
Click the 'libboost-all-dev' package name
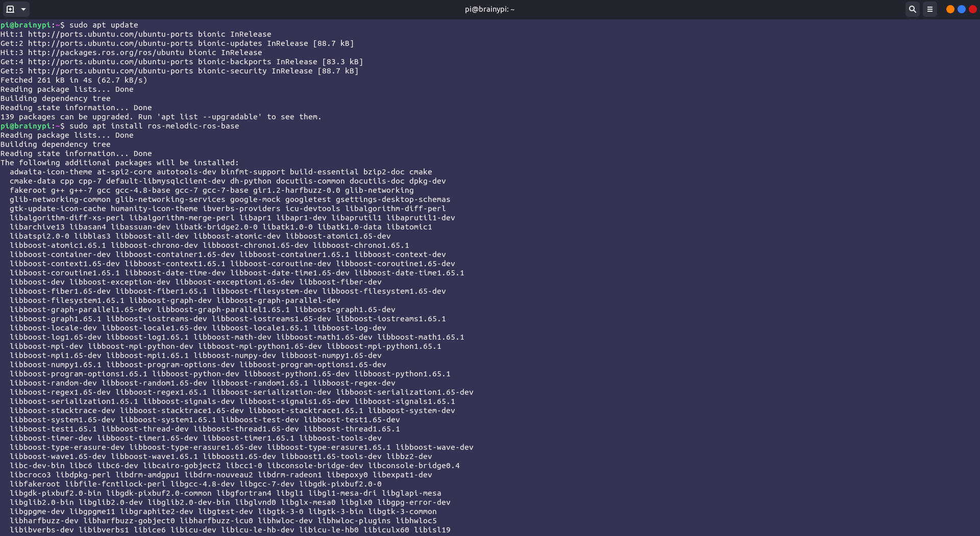tap(152, 236)
